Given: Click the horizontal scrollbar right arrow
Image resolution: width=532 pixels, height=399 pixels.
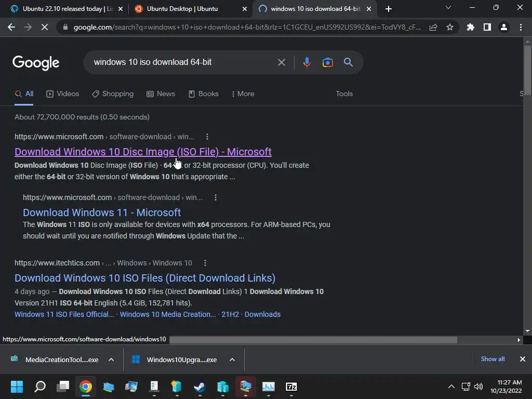Looking at the screenshot, I should [519, 340].
